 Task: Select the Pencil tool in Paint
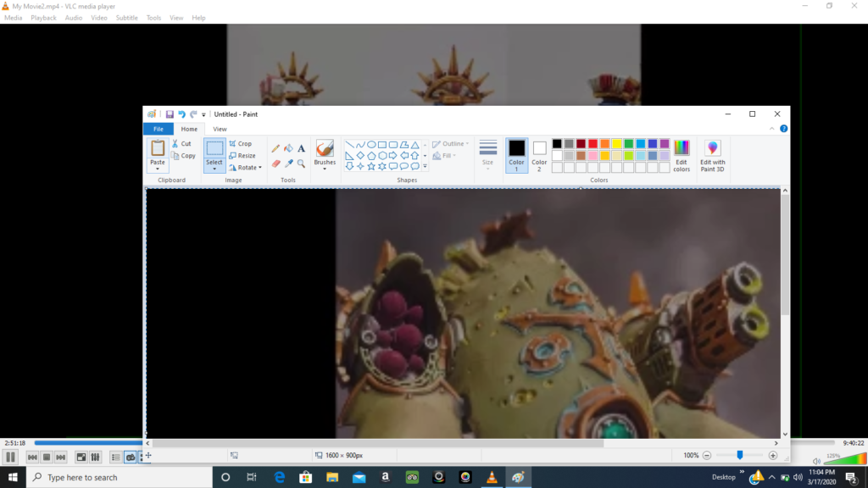275,148
